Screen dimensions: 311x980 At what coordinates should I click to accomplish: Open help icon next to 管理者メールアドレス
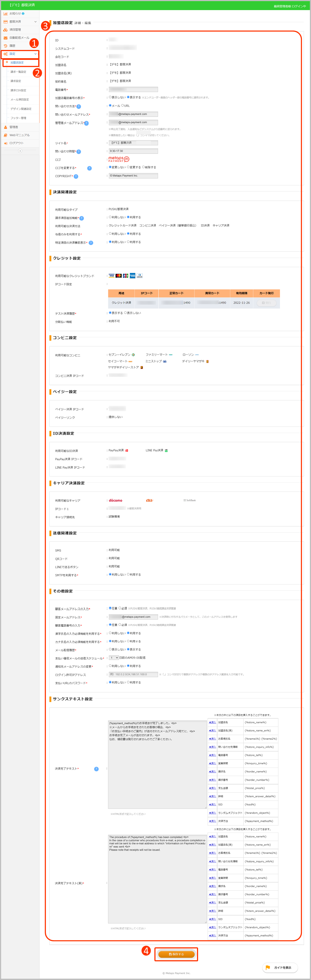87,123
